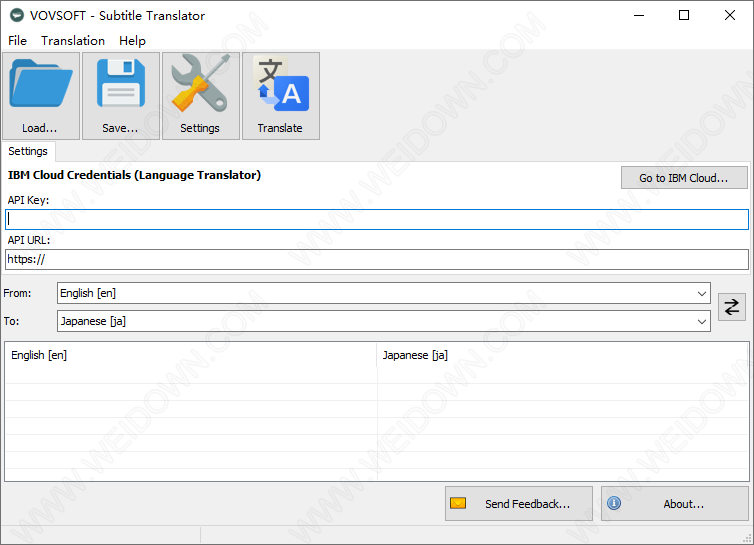Click the Send Feedback button
Image resolution: width=754 pixels, height=545 pixels.
click(x=519, y=504)
